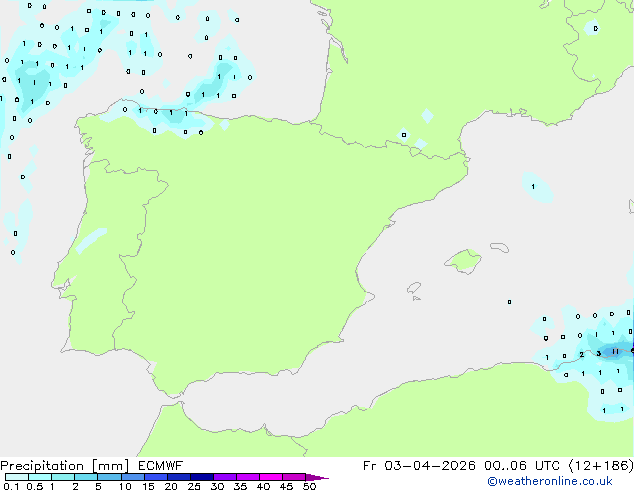
Task: Click the '00..06 UTC' time range text
Action: click(x=522, y=466)
